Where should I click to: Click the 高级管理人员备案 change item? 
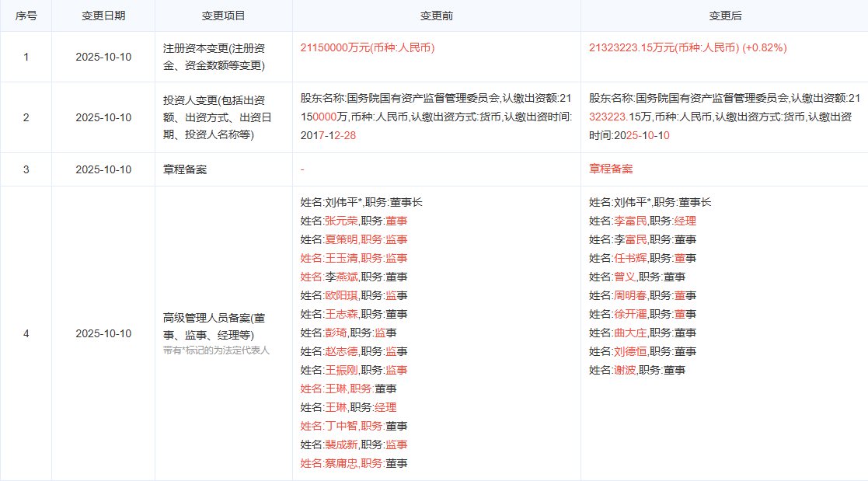[x=214, y=326]
